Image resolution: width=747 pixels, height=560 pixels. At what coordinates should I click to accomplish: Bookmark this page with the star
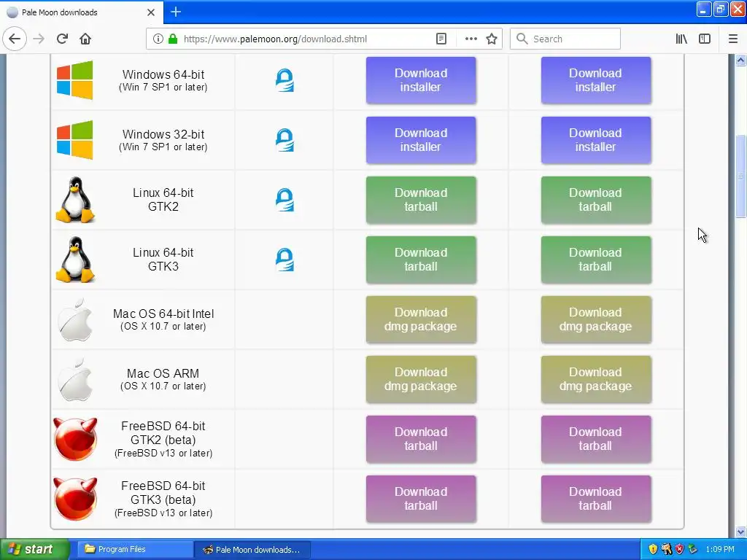point(492,39)
